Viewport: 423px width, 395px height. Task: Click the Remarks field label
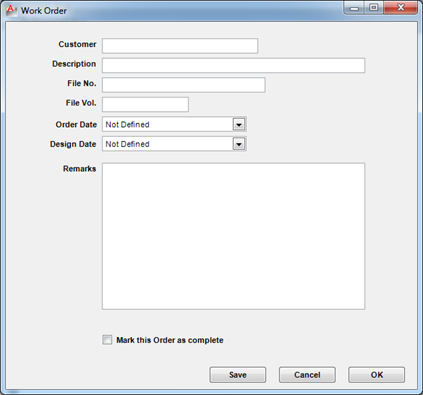click(x=79, y=169)
